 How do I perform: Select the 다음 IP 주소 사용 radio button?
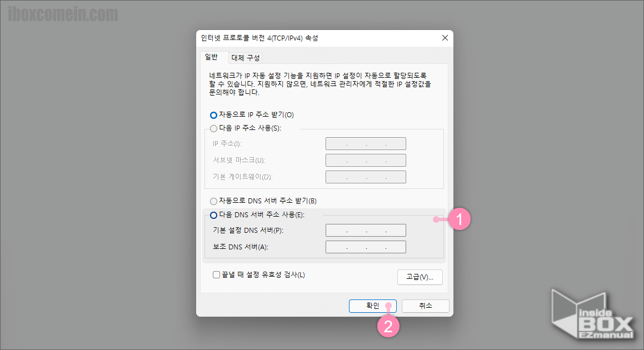213,128
